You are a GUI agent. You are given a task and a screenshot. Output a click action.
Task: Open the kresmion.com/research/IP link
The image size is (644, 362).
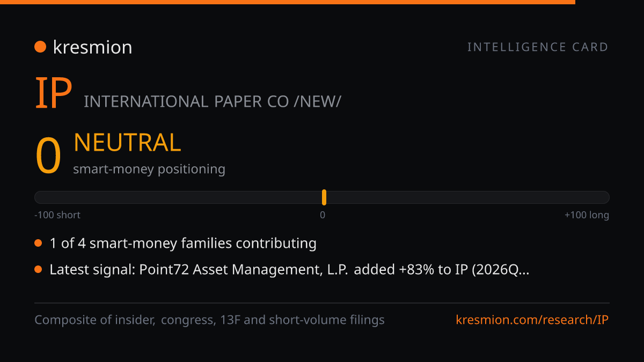pyautogui.click(x=532, y=320)
